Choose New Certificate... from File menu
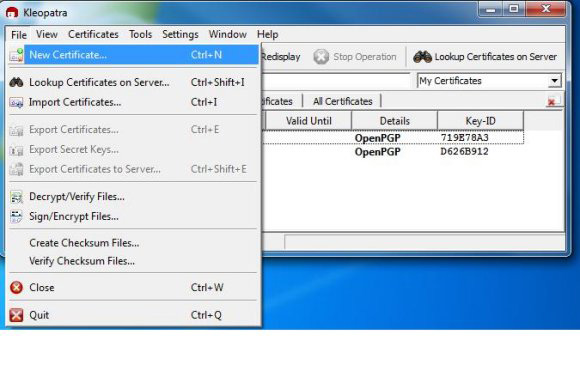Image resolution: width=580 pixels, height=371 pixels. click(x=134, y=55)
